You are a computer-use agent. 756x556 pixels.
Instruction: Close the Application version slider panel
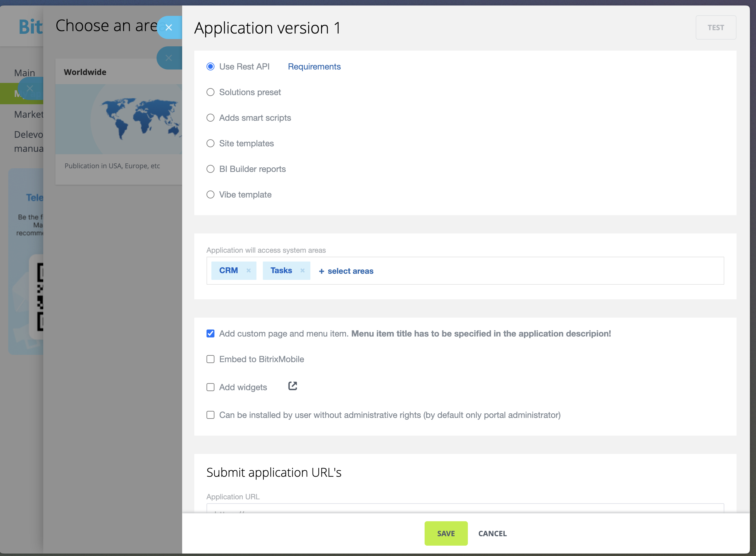169,28
